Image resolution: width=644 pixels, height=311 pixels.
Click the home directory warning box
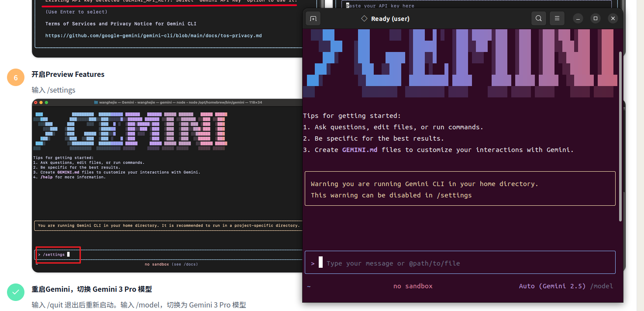pyautogui.click(x=460, y=189)
